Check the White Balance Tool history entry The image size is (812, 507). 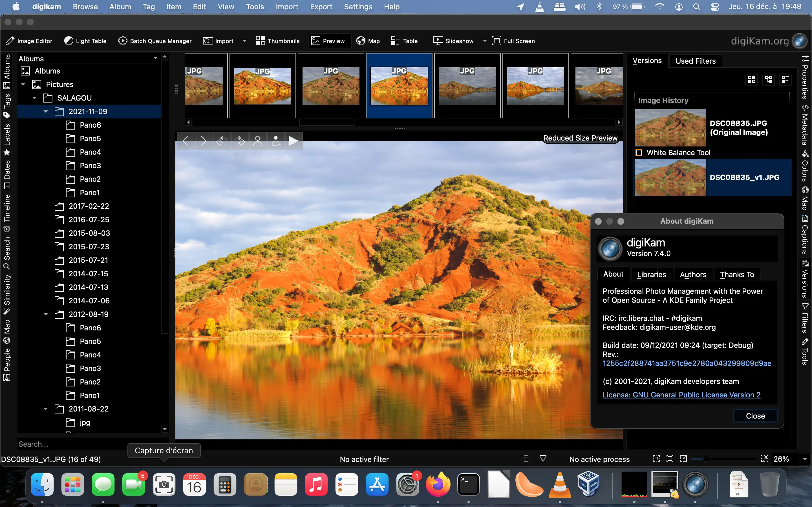pos(639,152)
